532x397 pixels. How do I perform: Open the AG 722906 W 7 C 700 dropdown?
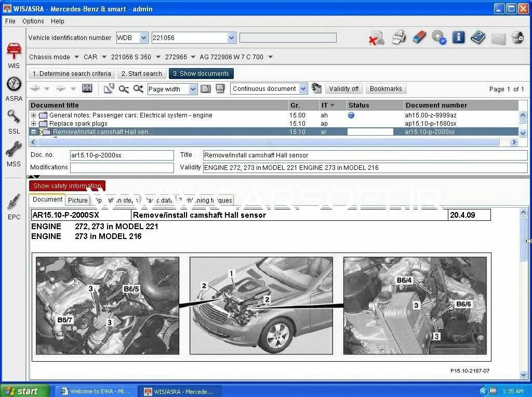pos(270,57)
